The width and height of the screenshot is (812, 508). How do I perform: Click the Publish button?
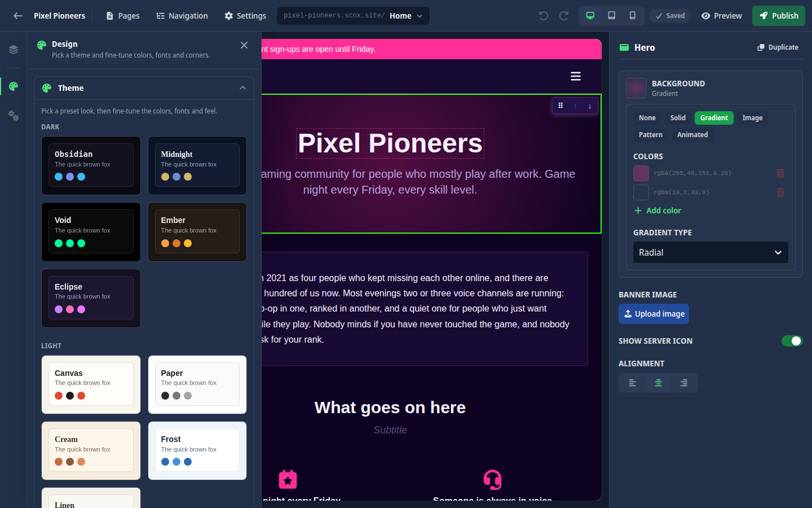coord(779,16)
